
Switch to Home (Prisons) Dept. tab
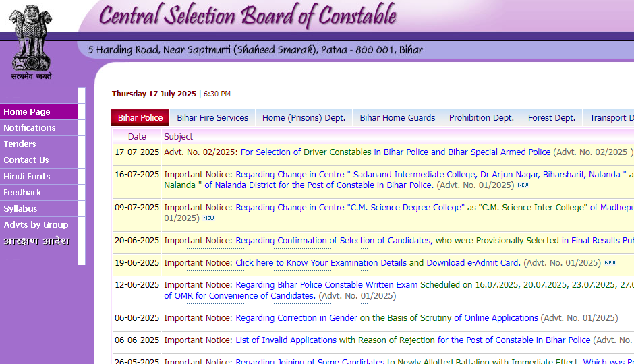point(304,118)
